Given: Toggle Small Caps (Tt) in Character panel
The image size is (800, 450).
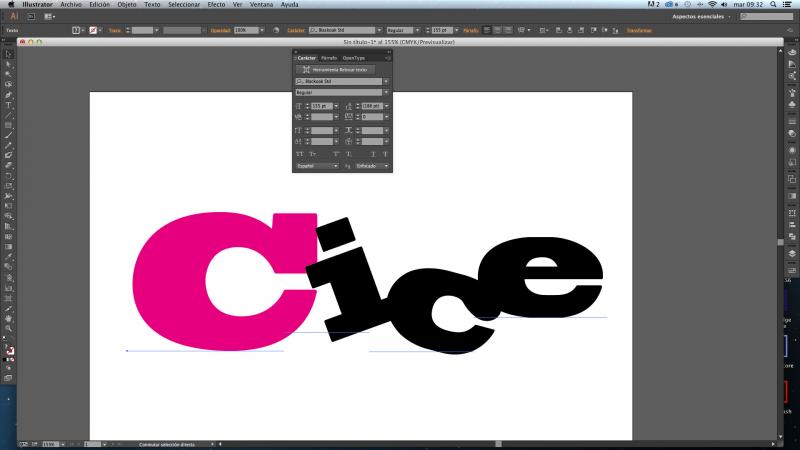Looking at the screenshot, I should click(312, 154).
